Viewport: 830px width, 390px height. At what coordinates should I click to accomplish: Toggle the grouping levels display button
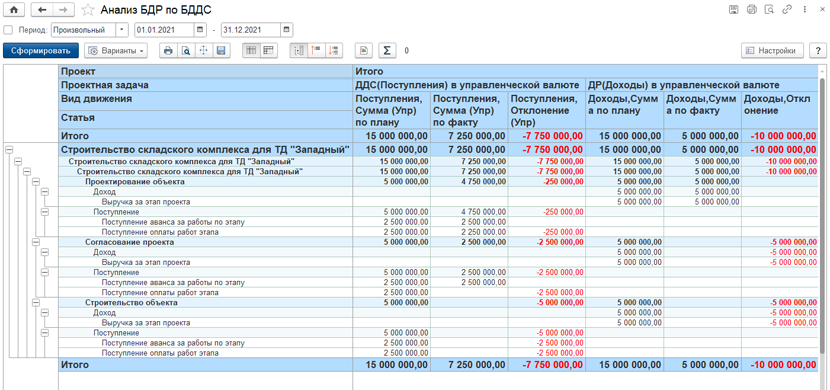[x=299, y=50]
